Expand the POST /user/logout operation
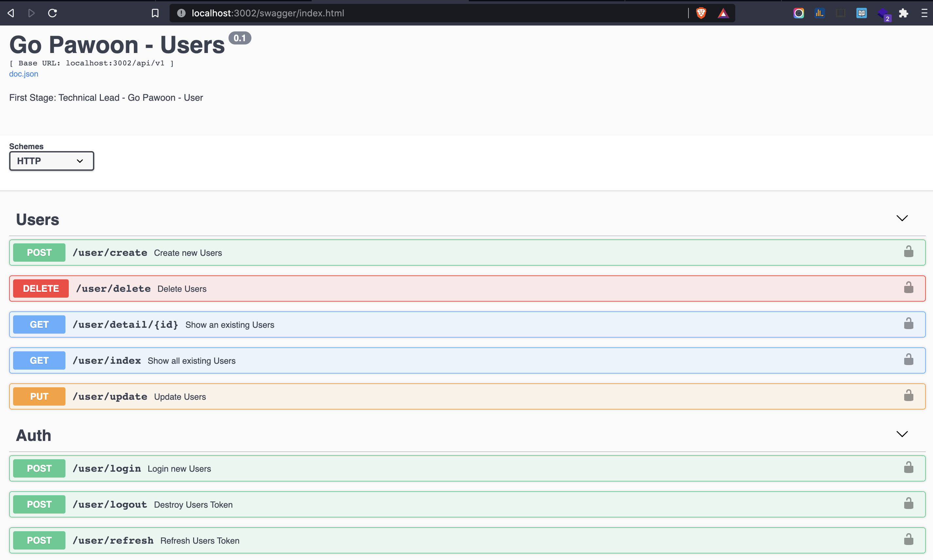Screen dimensions: 933x560 [x=453, y=504]
